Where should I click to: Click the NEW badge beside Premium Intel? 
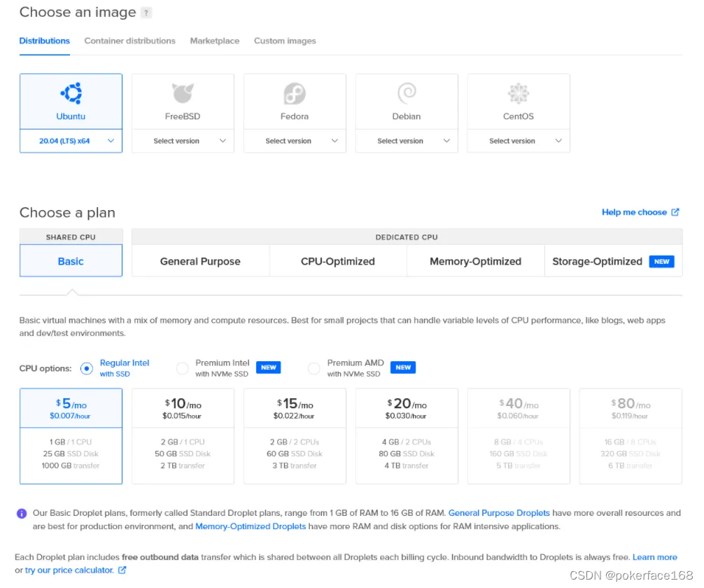269,367
